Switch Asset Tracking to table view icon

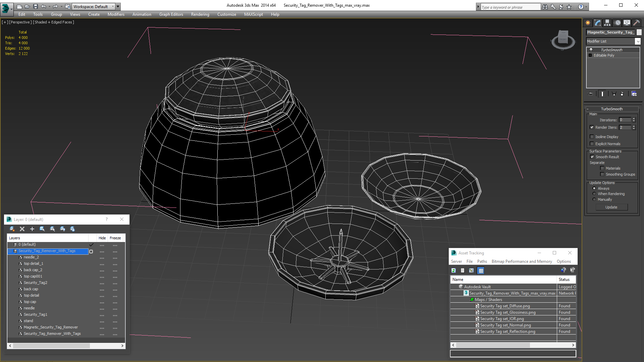coord(481,270)
